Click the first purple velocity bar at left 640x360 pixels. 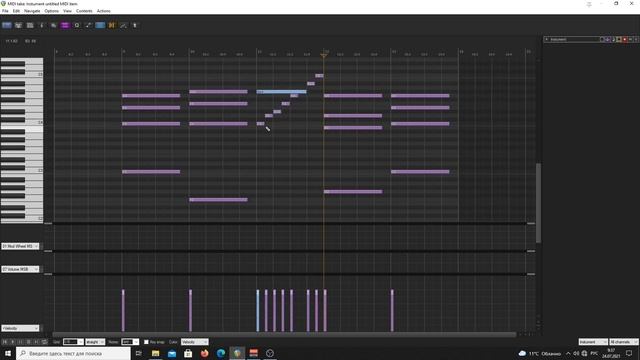coord(123,311)
